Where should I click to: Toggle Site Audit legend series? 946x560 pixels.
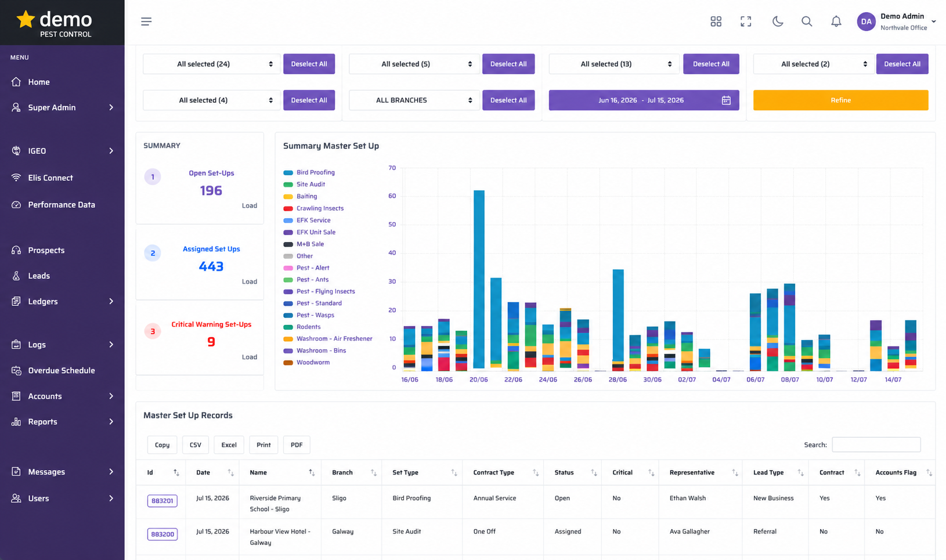[x=304, y=185]
